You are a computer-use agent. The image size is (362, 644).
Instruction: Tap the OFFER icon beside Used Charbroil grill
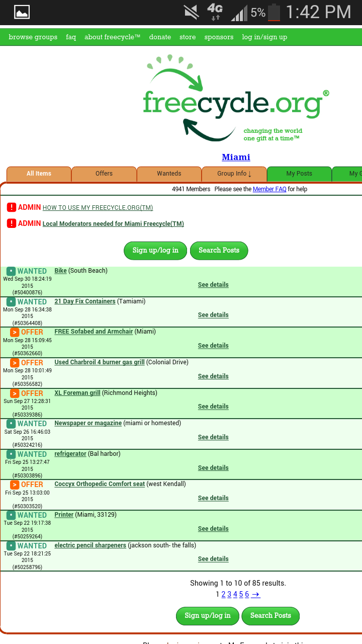(15, 363)
